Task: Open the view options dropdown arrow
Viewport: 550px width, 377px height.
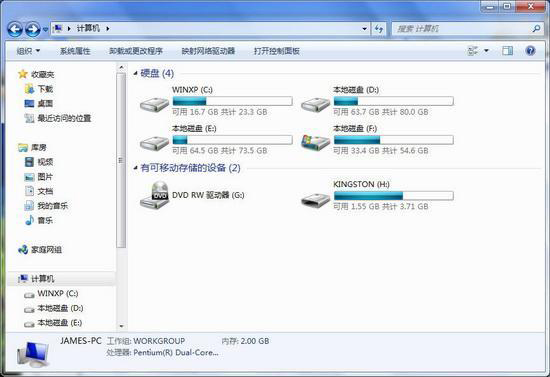Action: point(487,51)
